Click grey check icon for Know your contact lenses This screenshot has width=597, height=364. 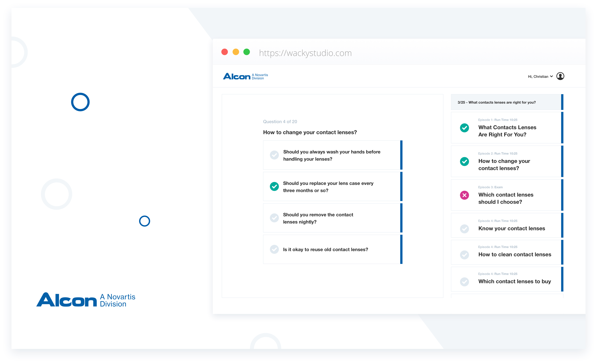tap(464, 228)
